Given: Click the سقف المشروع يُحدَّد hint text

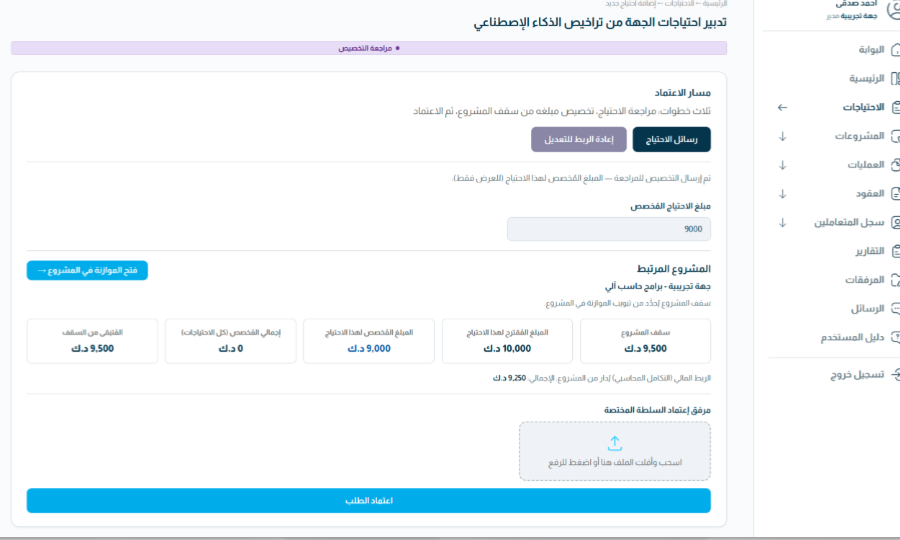Looking at the screenshot, I should click(628, 303).
